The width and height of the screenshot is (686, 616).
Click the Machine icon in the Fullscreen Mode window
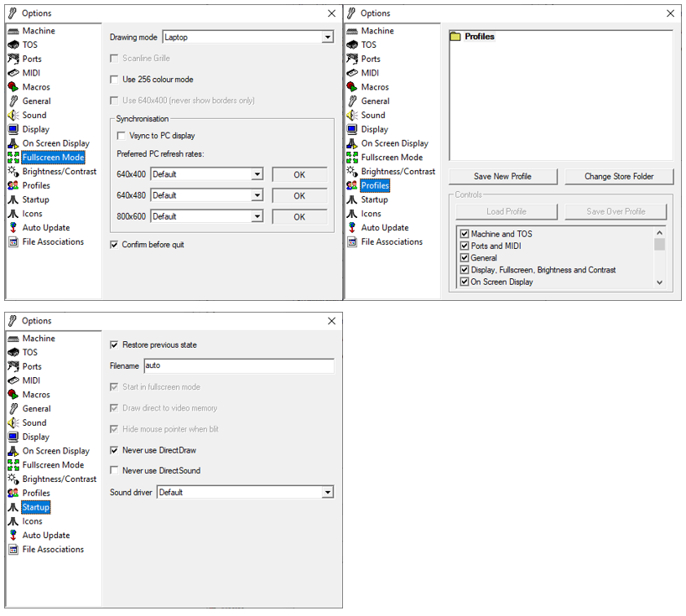click(13, 31)
